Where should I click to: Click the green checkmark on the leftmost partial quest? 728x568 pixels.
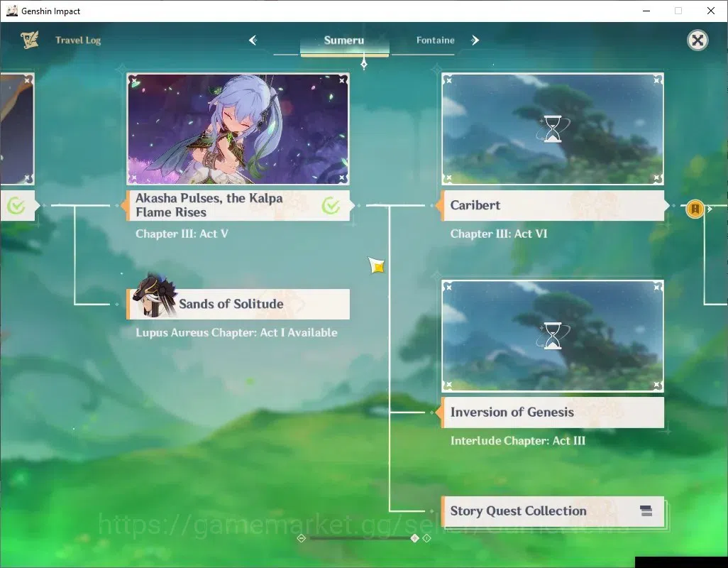pos(16,205)
